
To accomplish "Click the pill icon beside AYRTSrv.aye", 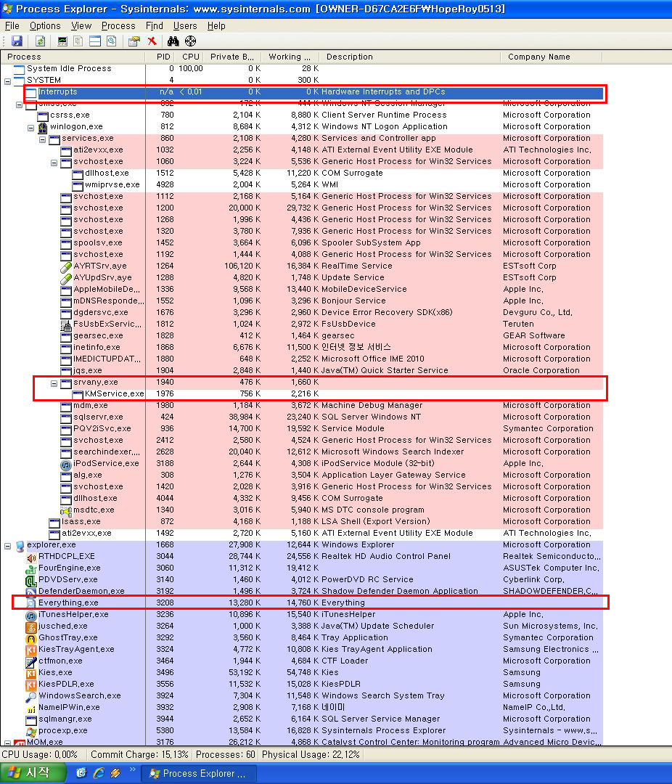I will tap(66, 266).
